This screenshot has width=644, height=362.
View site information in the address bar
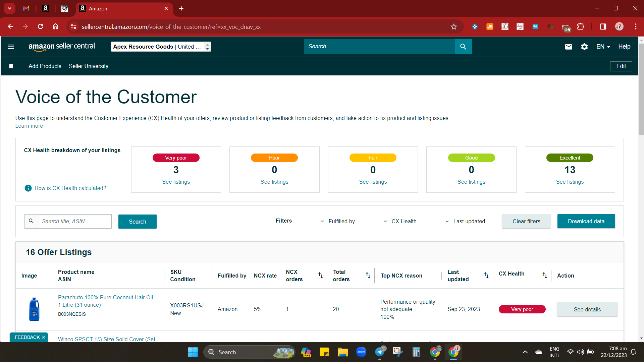73,27
